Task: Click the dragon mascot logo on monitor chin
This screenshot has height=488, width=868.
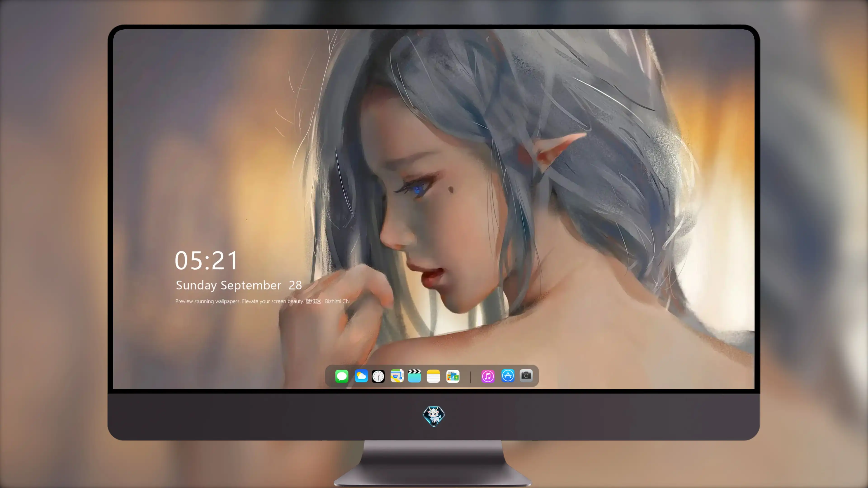Action: (434, 416)
